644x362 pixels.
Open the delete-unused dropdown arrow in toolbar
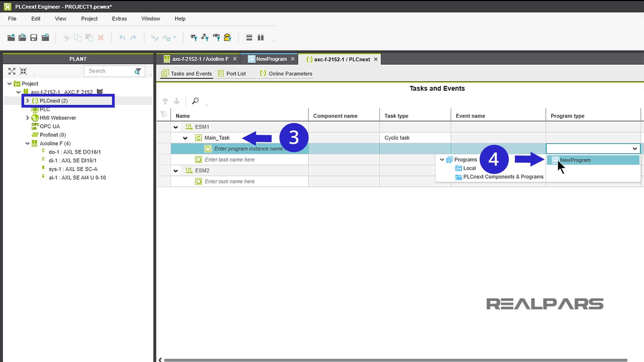point(175,38)
